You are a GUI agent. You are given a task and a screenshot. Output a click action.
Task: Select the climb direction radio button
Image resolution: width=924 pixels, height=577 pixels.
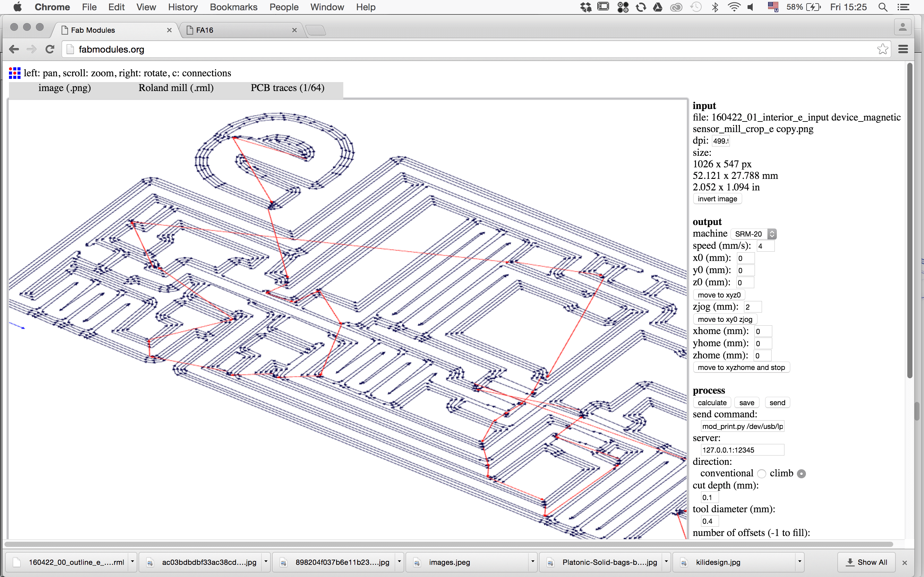[x=801, y=473]
